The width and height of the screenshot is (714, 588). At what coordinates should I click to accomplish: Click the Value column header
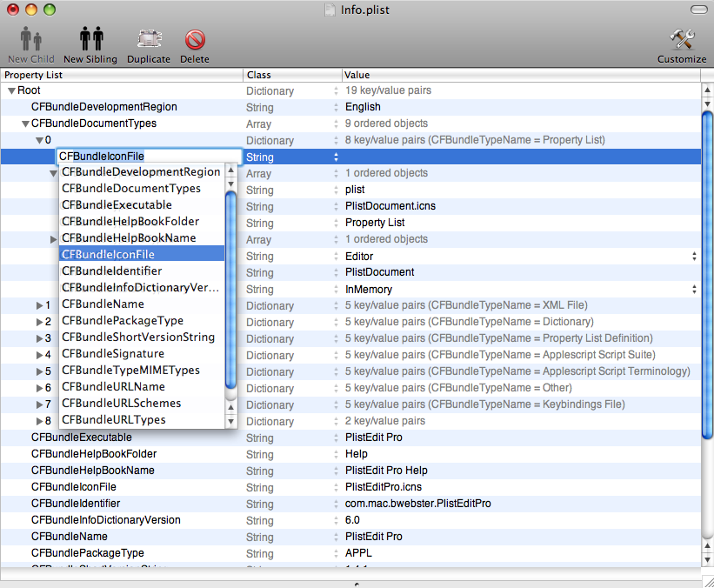click(x=435, y=75)
